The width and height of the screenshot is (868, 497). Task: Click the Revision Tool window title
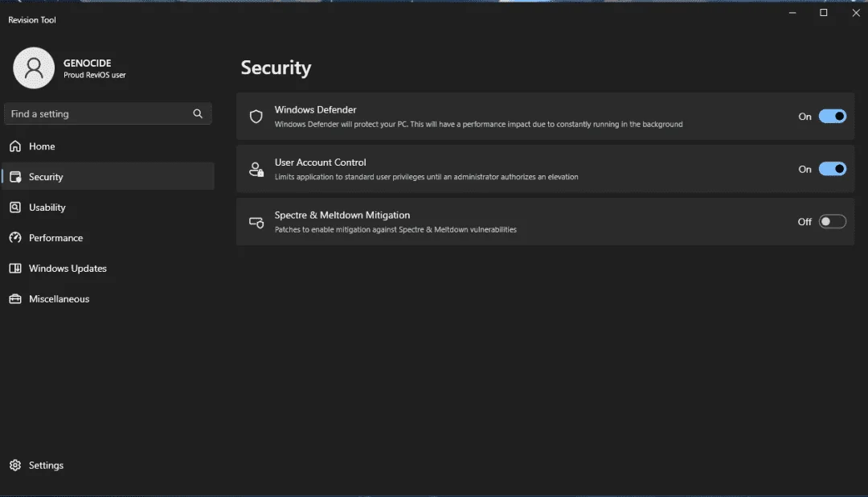(x=31, y=20)
